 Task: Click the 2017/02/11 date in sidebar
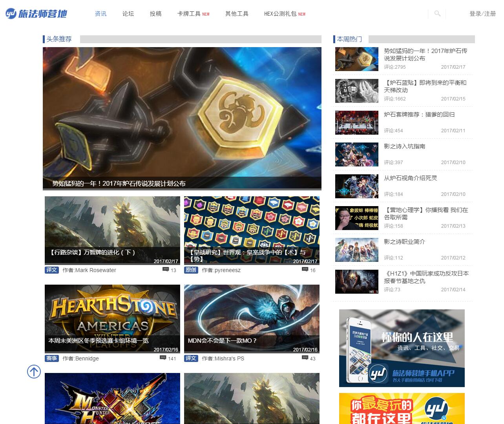453,131
